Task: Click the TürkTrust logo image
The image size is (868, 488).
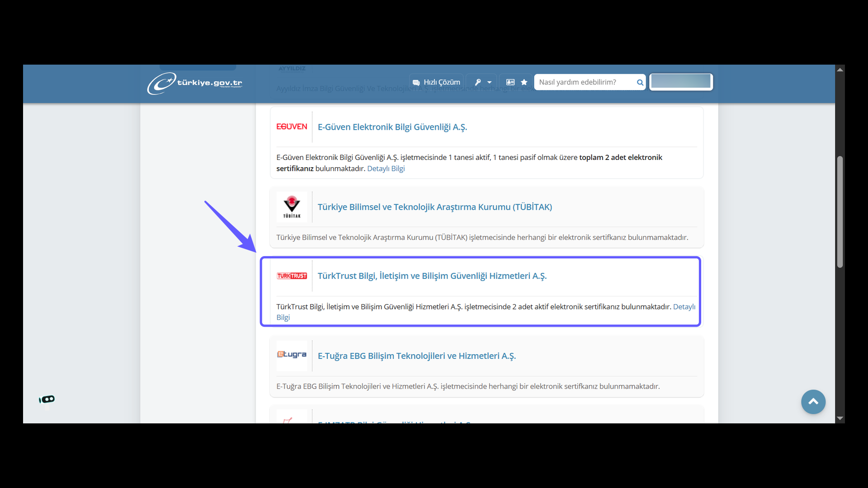Action: (x=292, y=276)
